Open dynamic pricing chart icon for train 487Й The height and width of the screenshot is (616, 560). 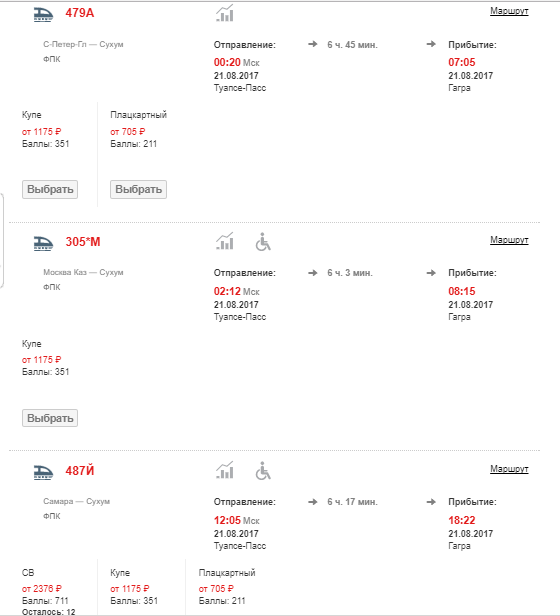click(x=225, y=470)
